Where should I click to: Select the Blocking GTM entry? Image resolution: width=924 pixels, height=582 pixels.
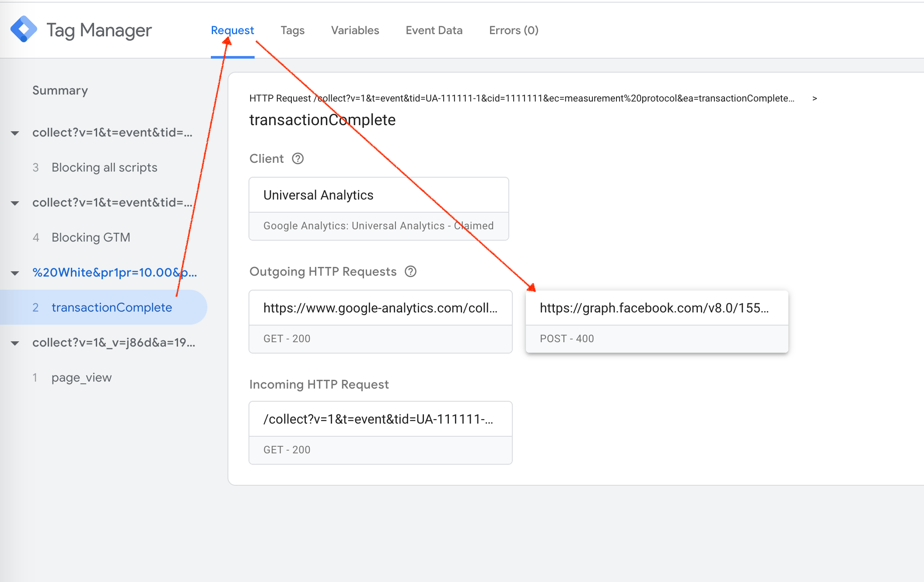click(91, 237)
